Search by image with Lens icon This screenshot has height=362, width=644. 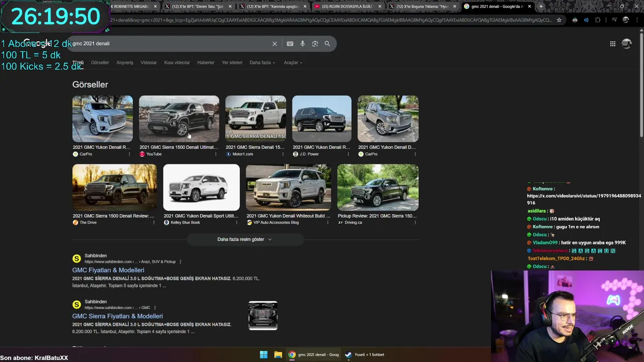click(315, 44)
